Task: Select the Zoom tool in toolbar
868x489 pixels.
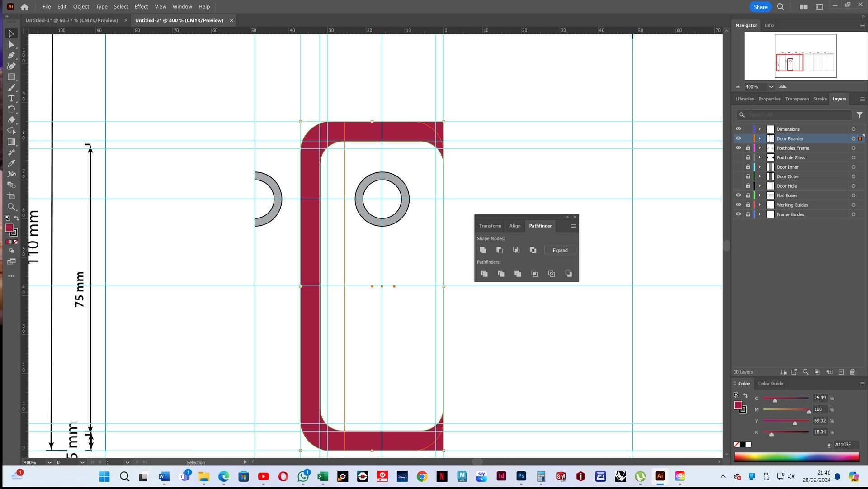Action: [x=11, y=207]
